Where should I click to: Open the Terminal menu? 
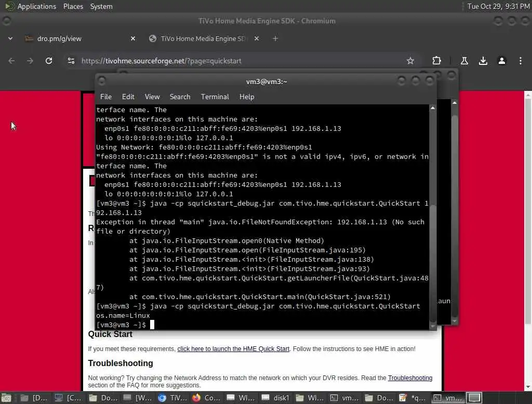215,97
